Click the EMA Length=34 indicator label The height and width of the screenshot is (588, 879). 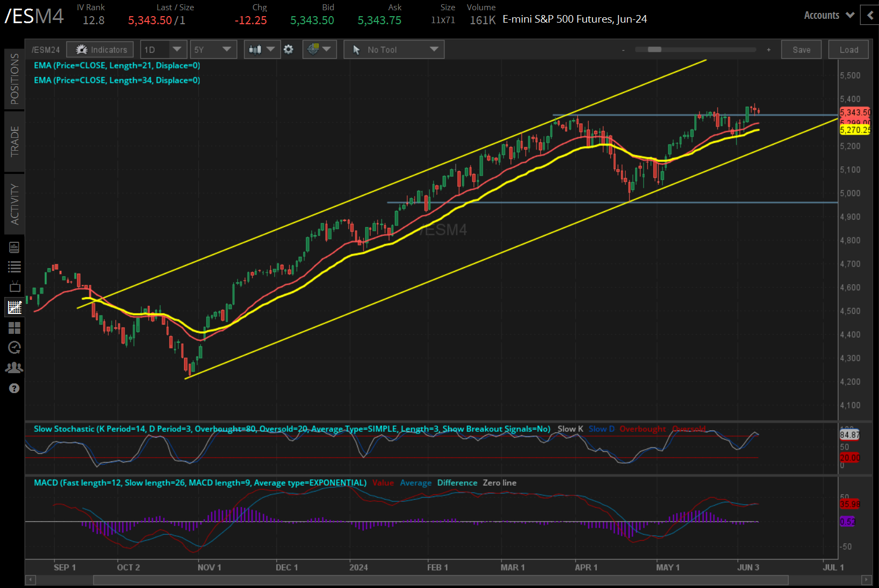pos(117,80)
